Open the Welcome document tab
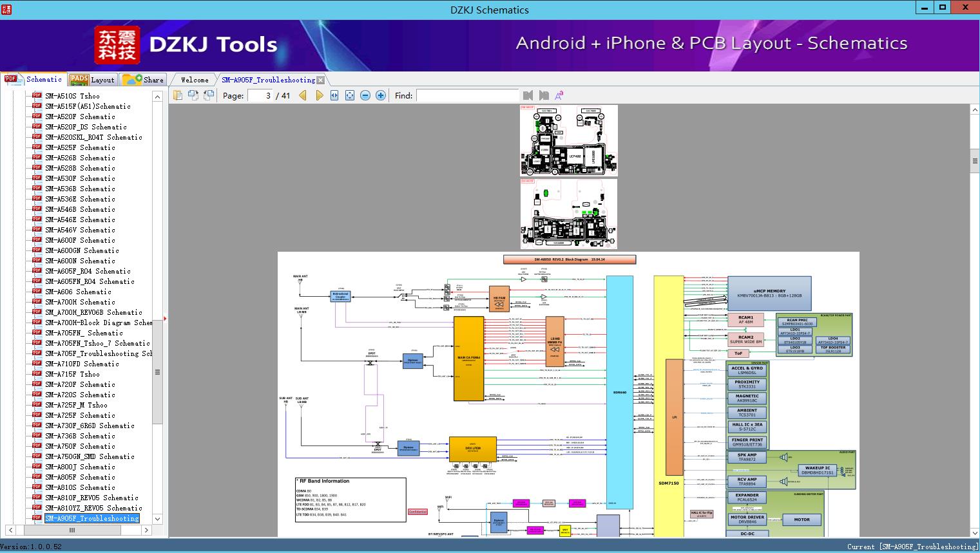Screen dimensions: 980x553 pos(195,80)
